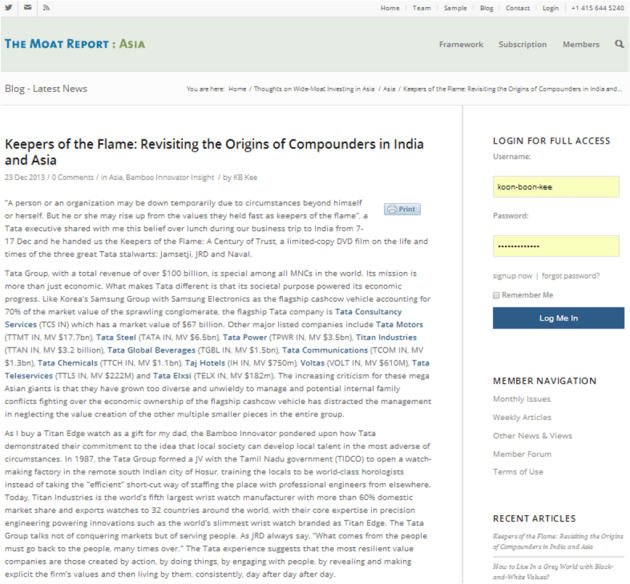This screenshot has height=584, width=630.
Task: Click the email envelope icon
Action: click(x=27, y=8)
